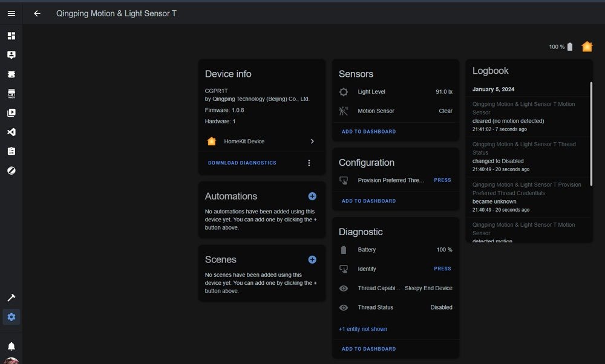Click the Thread Capabilities eye icon

(x=344, y=288)
